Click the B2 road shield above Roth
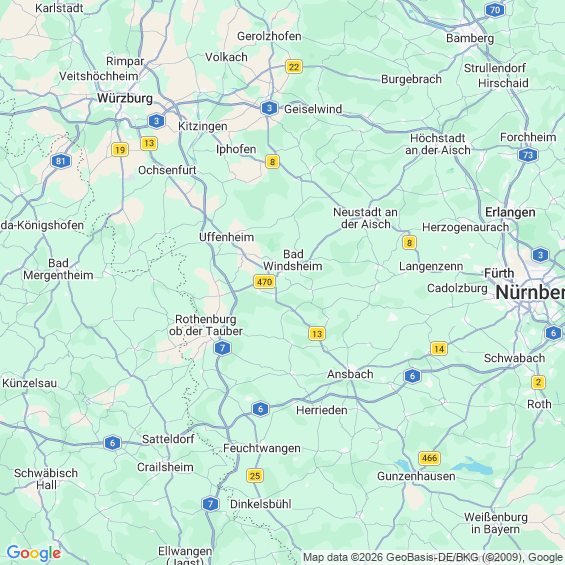 coord(538,382)
